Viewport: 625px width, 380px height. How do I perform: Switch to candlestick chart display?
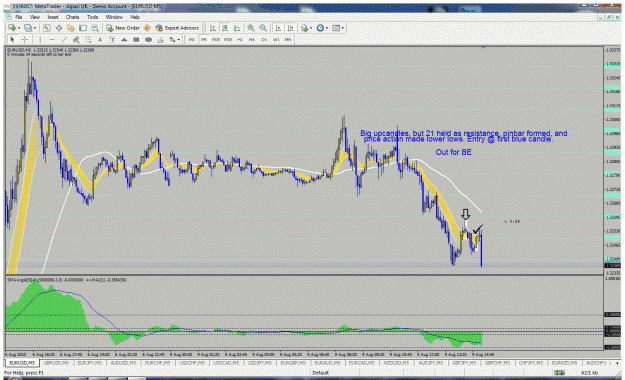(225, 28)
